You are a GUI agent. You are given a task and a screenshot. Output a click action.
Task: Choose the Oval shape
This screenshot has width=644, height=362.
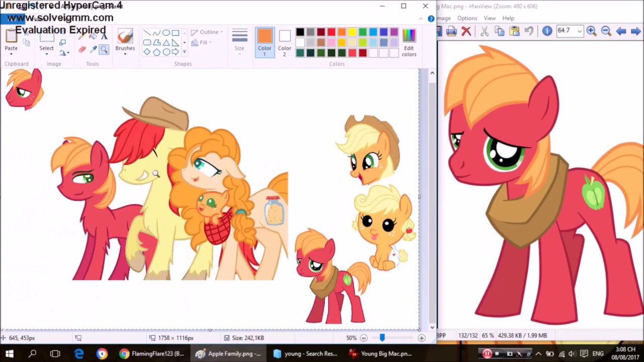(166, 33)
